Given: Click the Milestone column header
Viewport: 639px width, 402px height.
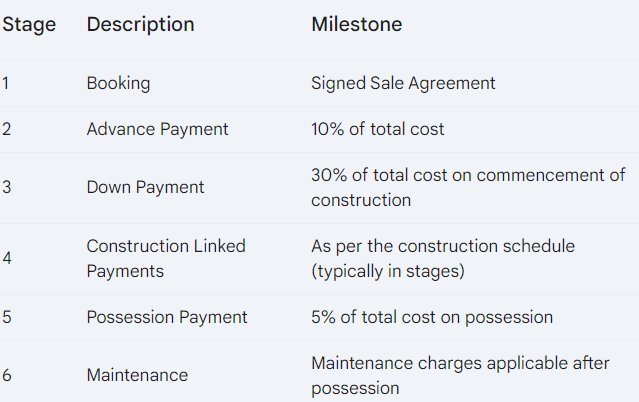Looking at the screenshot, I should point(357,24).
